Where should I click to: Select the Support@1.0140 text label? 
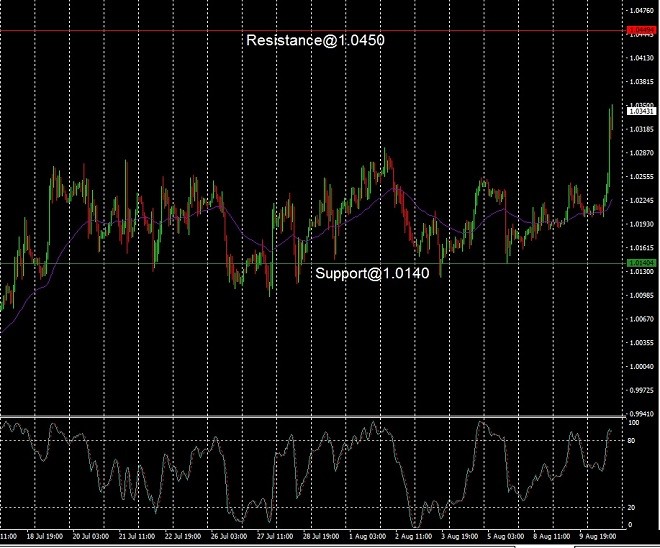373,274
